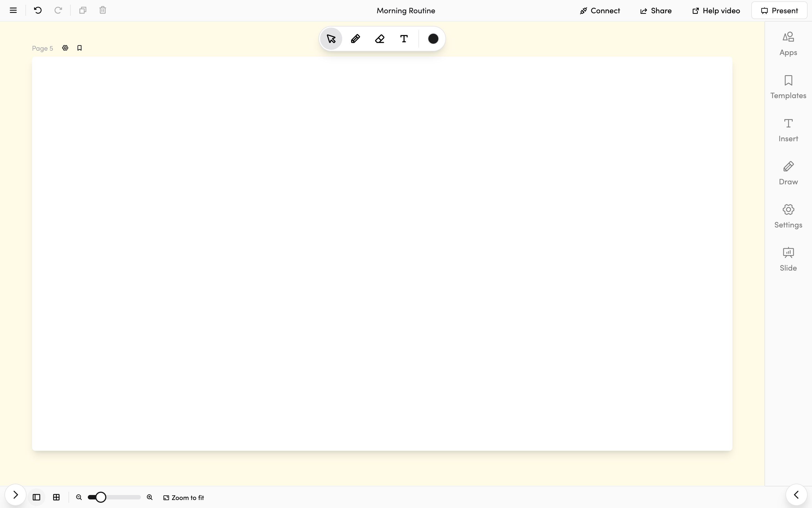Click the Morning Routine document title
The image size is (812, 508).
point(405,11)
